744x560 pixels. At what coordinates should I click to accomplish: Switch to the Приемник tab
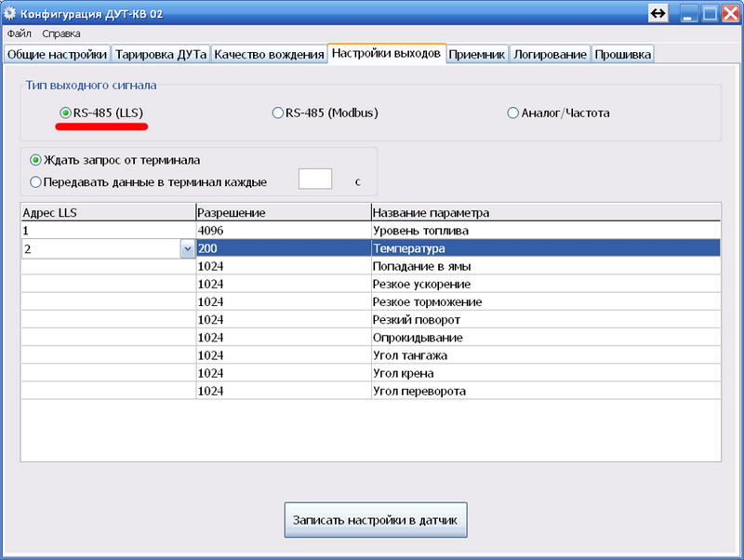click(477, 54)
